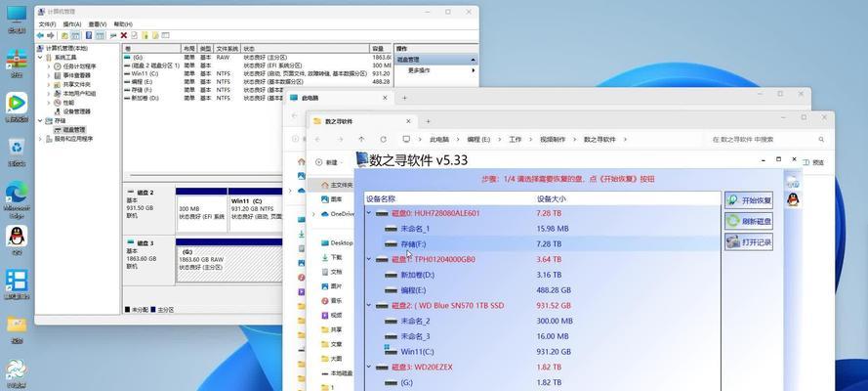Open 操作(A) menu in 计算机管理
868x391 pixels.
click(x=72, y=24)
